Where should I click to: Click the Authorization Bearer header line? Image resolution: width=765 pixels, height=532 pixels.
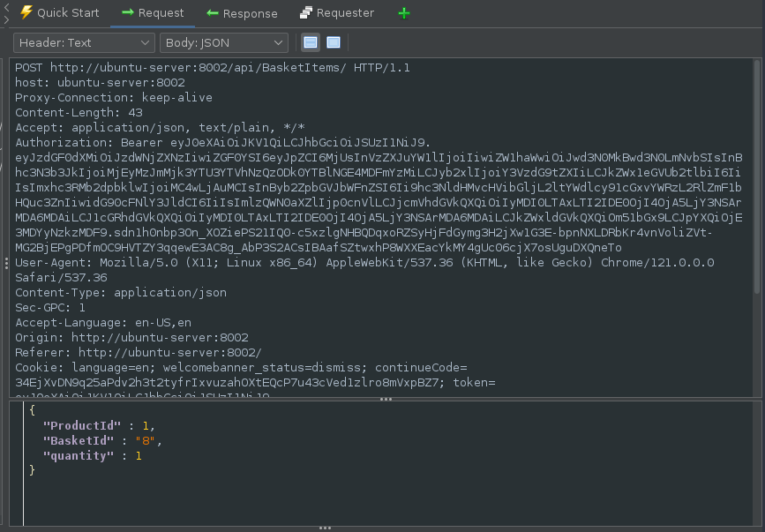tap(223, 142)
